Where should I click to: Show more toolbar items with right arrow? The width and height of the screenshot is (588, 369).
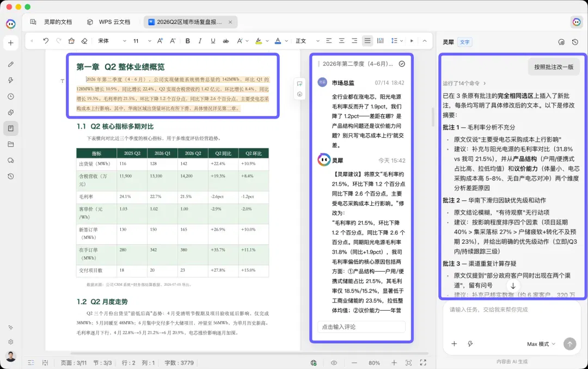point(412,41)
